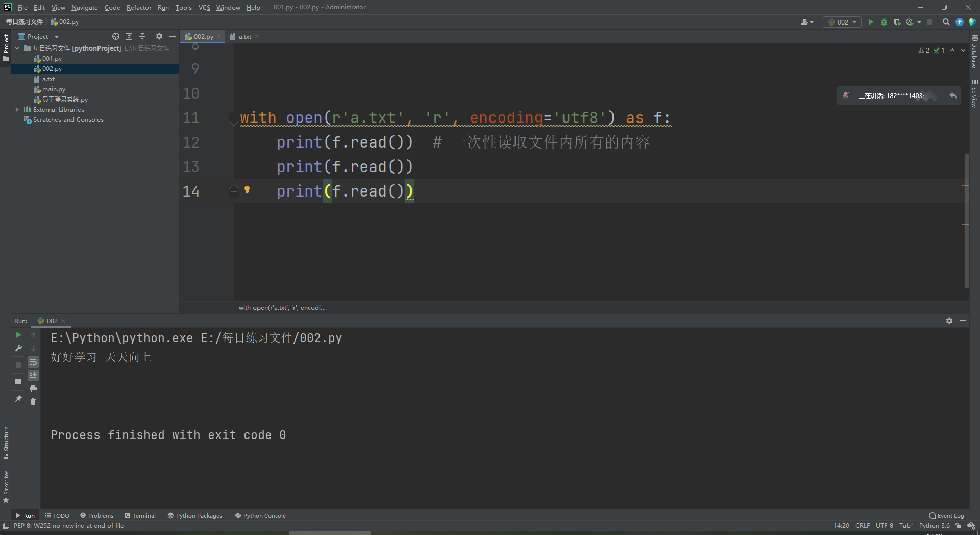980x535 pixels.
Task: Open the Database side panel
Action: [974, 52]
